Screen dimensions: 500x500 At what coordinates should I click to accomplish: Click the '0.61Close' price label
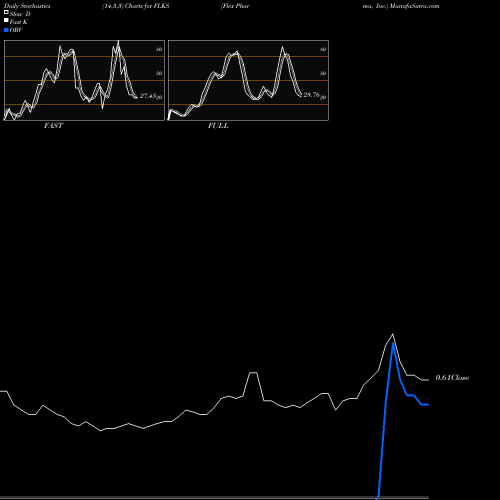tap(452, 378)
